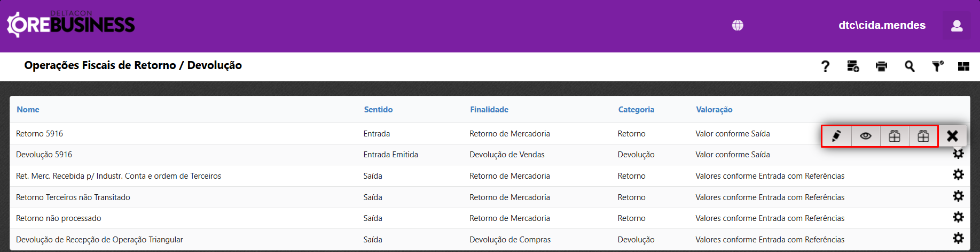980x252 pixels.
Task: Click the globe language icon
Action: (x=738, y=25)
